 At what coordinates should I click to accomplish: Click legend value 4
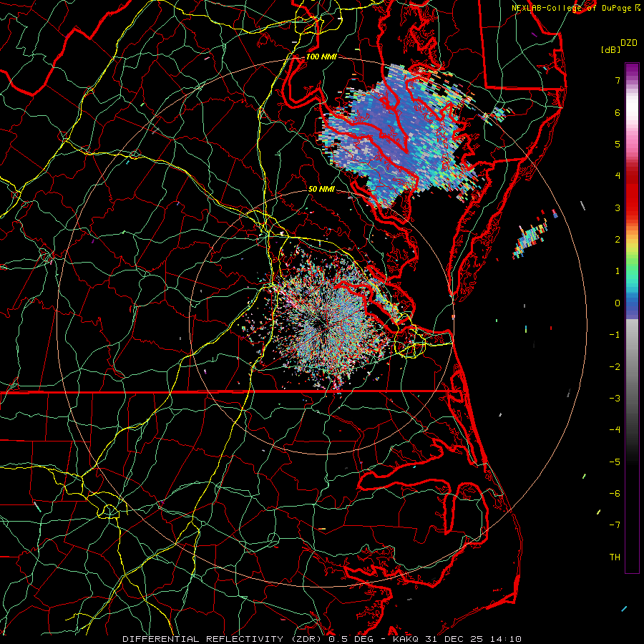618,176
